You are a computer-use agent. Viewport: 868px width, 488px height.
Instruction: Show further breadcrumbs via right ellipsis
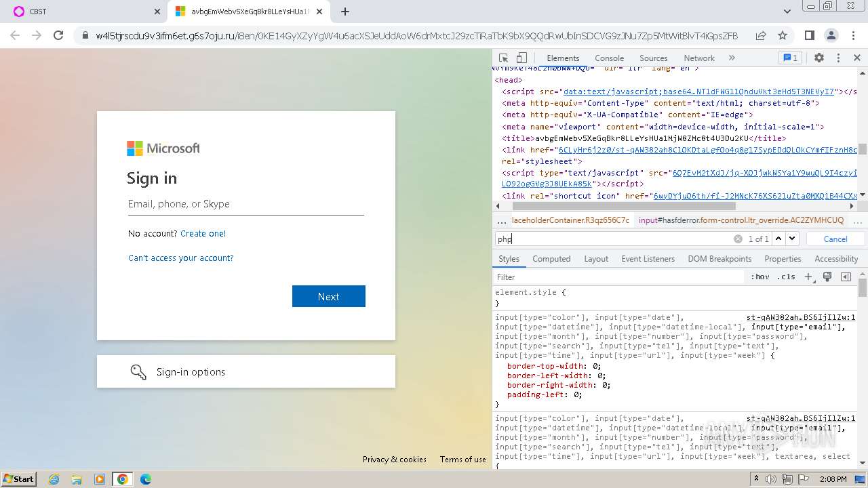click(x=859, y=221)
